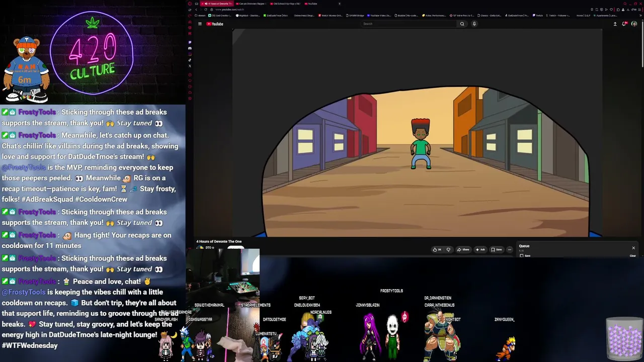Open Discord in the browser sidebar
Image resolution: width=644 pixels, height=362 pixels.
click(190, 48)
